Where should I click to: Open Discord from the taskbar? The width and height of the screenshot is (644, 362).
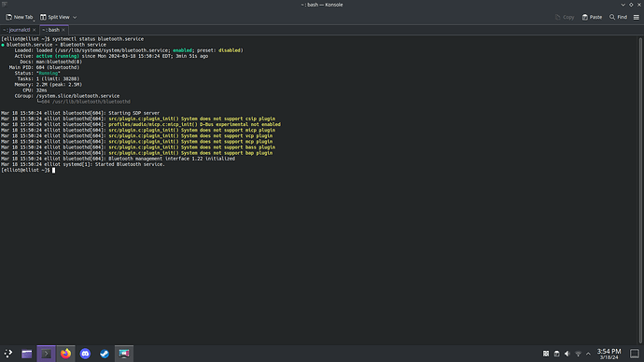[85, 354]
